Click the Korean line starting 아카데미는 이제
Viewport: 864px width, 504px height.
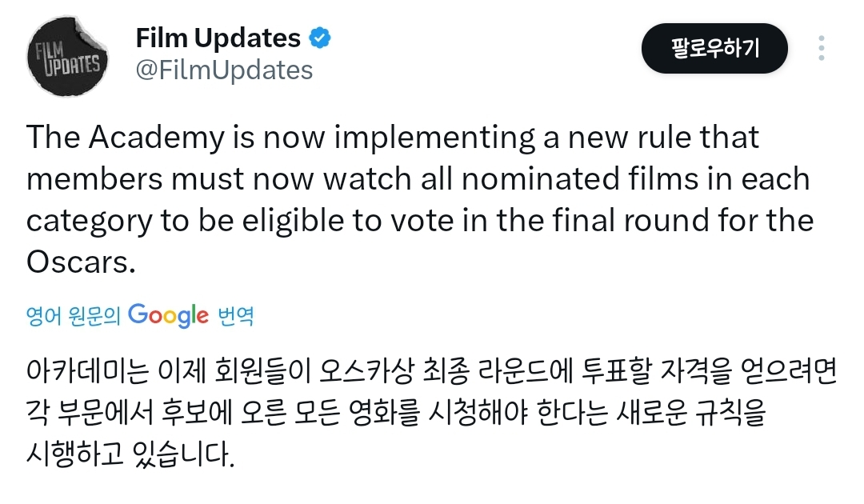coord(432,371)
